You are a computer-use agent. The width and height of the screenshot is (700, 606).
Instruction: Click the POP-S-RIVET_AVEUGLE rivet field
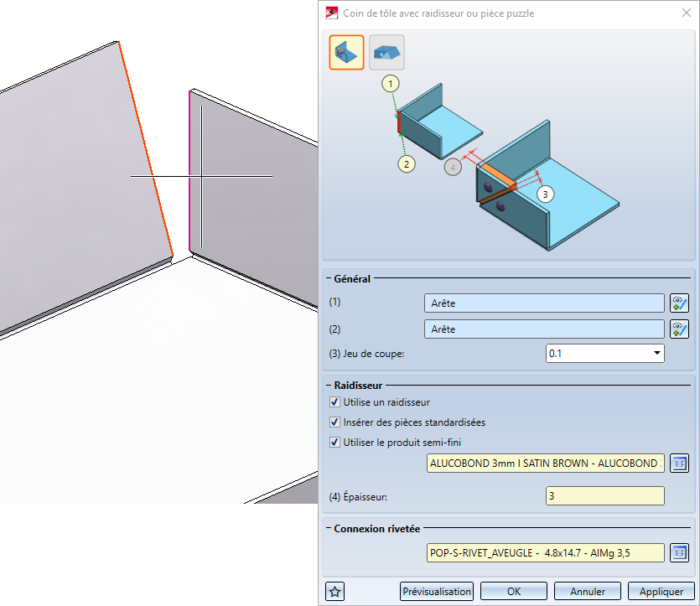click(545, 553)
